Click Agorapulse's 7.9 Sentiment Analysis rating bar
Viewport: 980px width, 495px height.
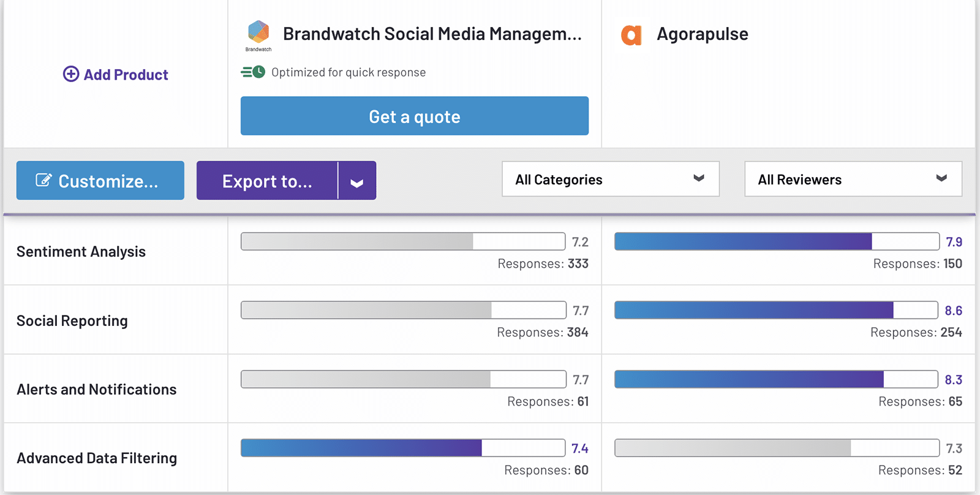776,241
